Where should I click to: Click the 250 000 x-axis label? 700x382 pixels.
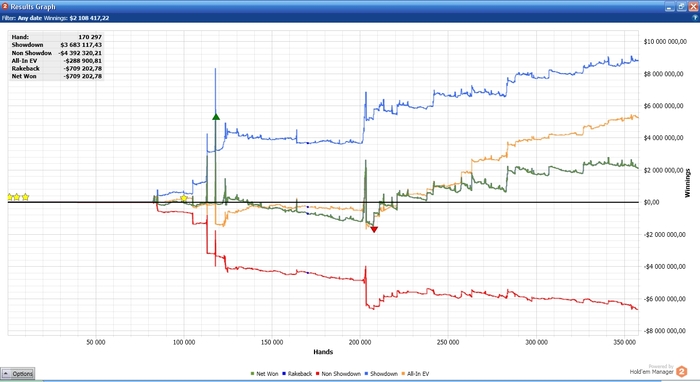(448, 342)
